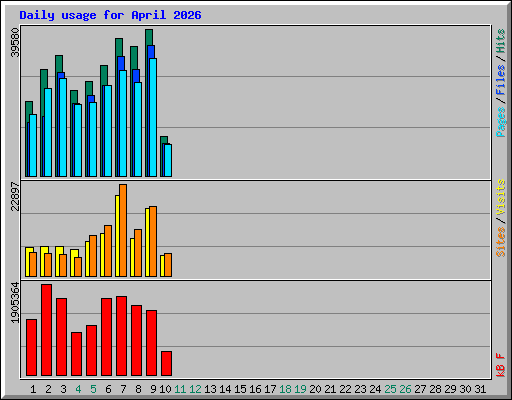Click green day label 19
Image resolution: width=512 pixels, height=400 pixels.
300,389
